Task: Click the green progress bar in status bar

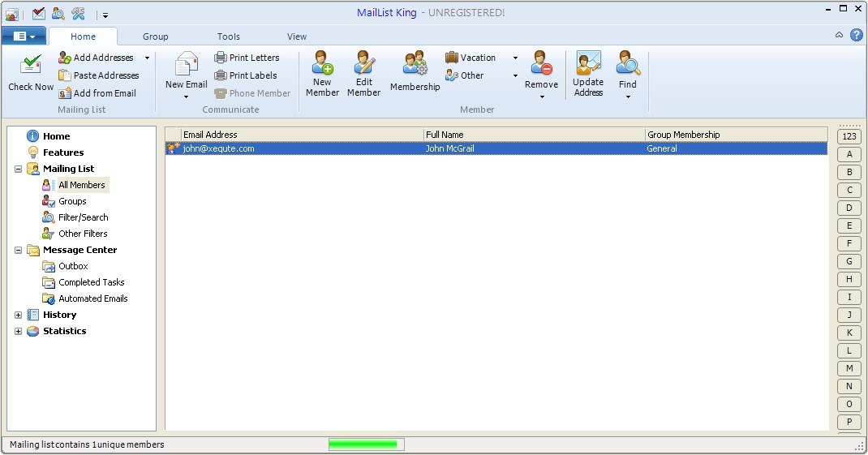Action: pyautogui.click(x=366, y=444)
